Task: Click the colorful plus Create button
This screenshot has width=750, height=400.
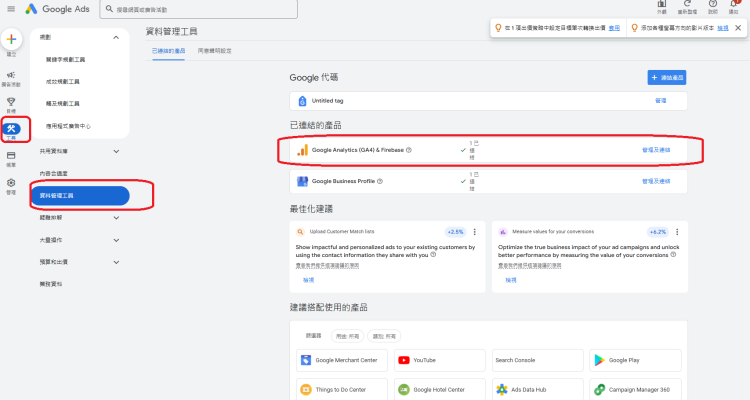Action: click(x=11, y=39)
